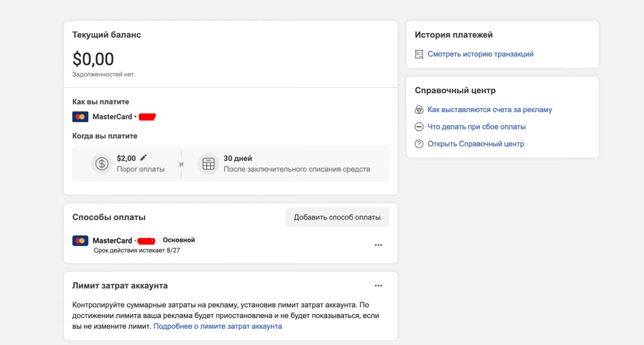Image resolution: width=644 pixels, height=345 pixels.
Task: Open the three-dot menu for MasterCard card
Action: point(378,245)
